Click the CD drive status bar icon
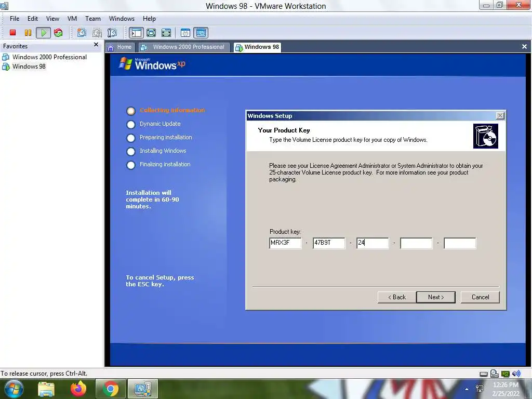 (x=495, y=374)
